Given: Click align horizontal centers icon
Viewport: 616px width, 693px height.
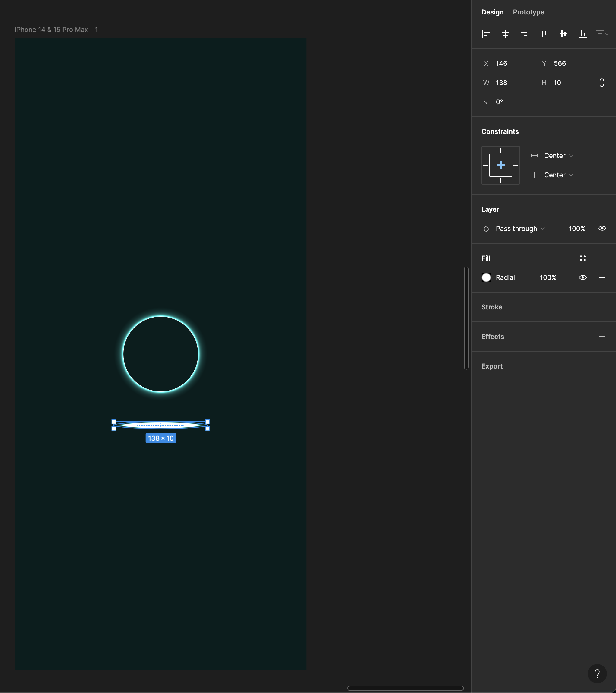Looking at the screenshot, I should point(505,34).
